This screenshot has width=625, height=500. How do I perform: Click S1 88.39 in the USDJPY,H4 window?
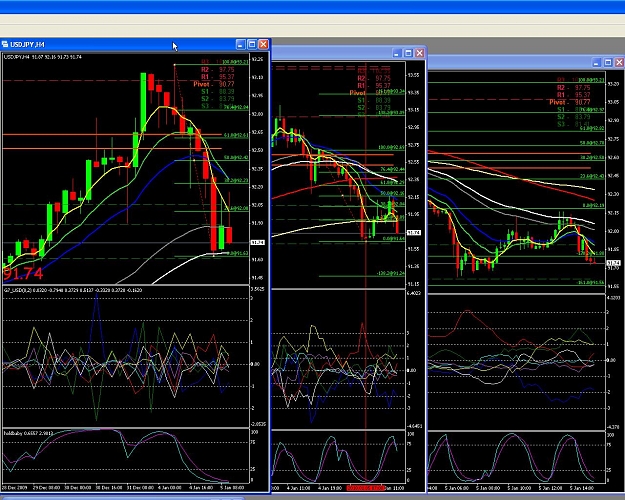coord(217,92)
